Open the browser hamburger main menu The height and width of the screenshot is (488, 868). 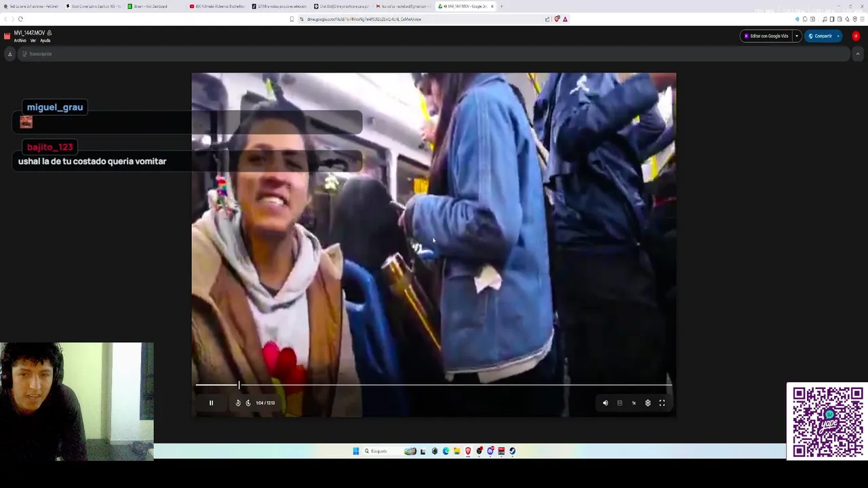click(863, 19)
